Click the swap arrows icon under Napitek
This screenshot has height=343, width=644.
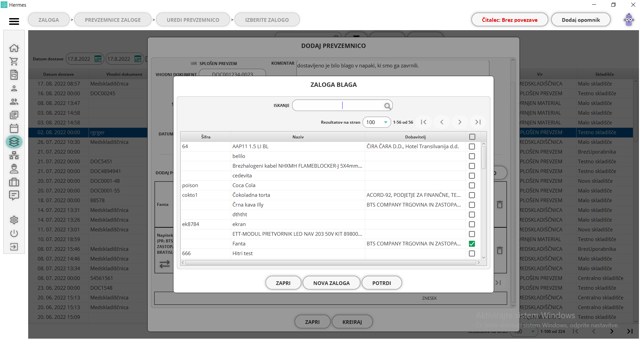165,264
